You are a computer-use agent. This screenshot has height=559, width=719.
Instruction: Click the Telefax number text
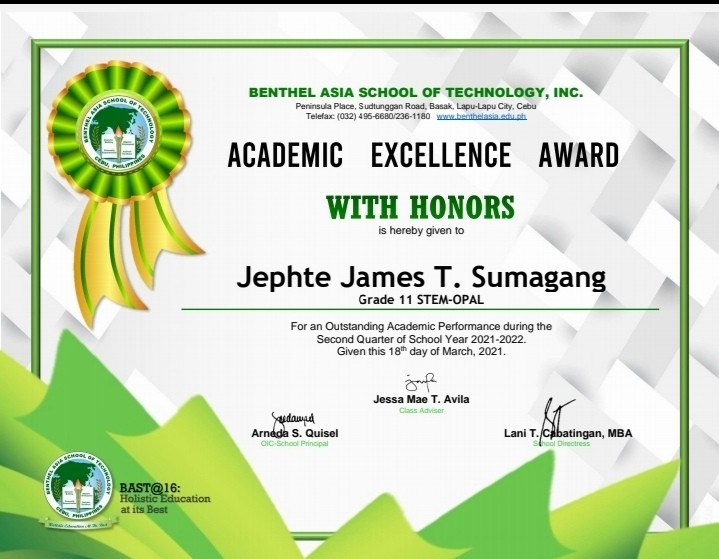coord(368,116)
